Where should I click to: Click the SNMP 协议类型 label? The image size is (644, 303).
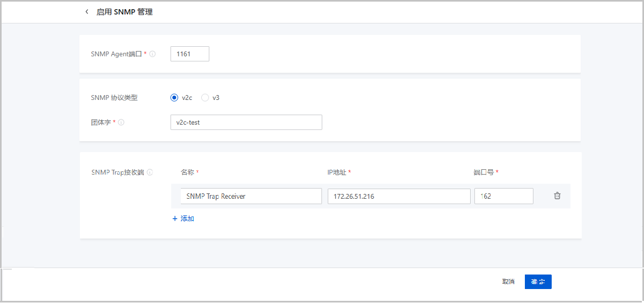tap(114, 98)
